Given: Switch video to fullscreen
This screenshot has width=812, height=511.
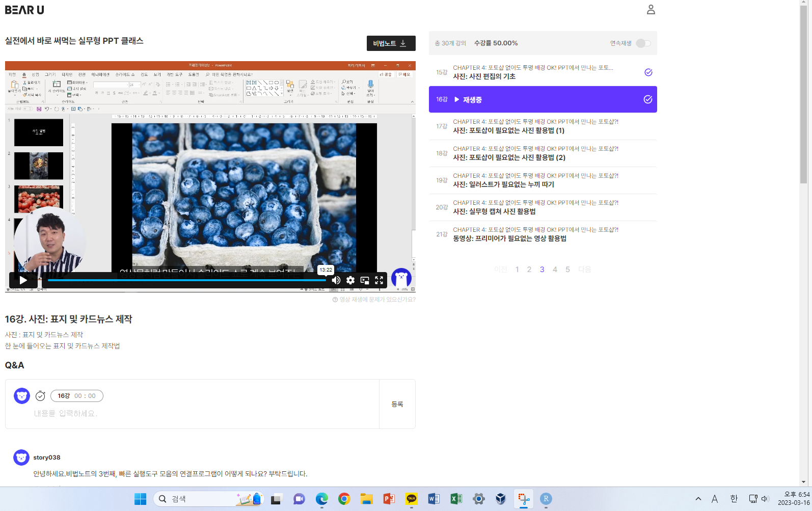Looking at the screenshot, I should pos(379,280).
